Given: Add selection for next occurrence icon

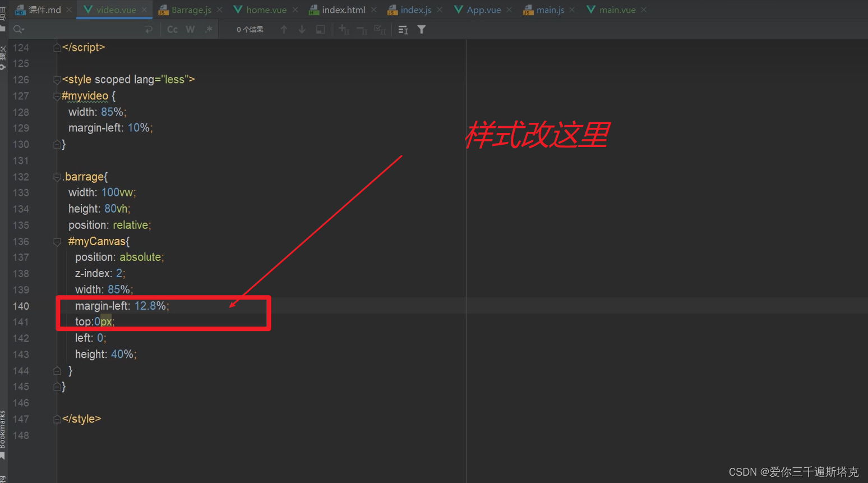Looking at the screenshot, I should (x=344, y=29).
